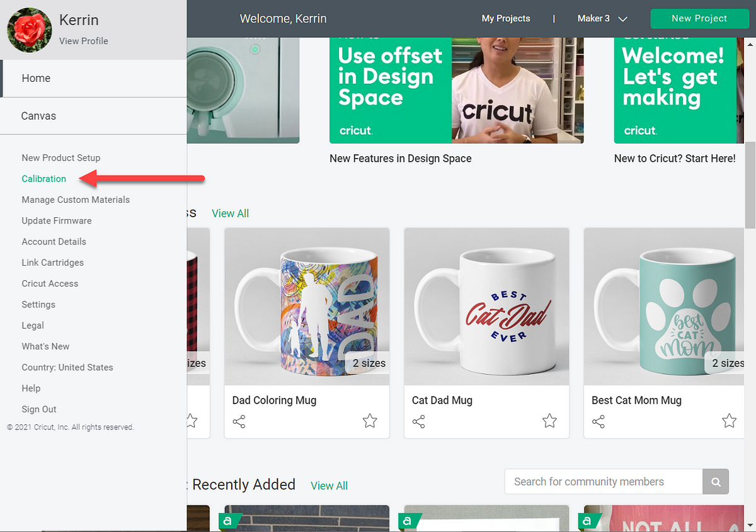
Task: Open Settings from the side menu
Action: coord(38,305)
